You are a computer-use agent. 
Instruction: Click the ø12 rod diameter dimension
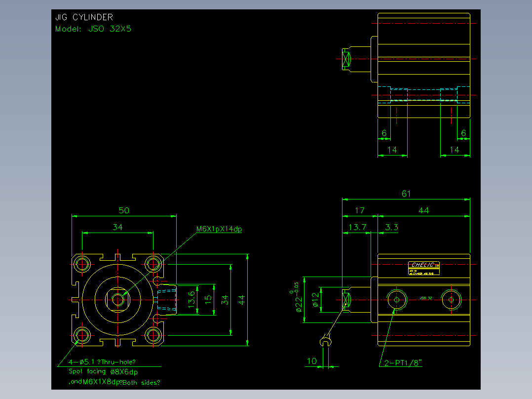pyautogui.click(x=315, y=300)
